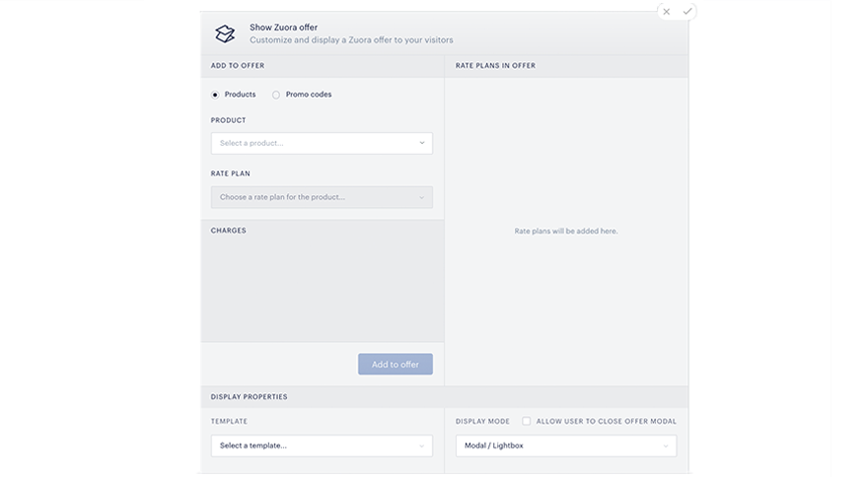Click the Promo codes label text
The width and height of the screenshot is (868, 477).
[x=309, y=95]
